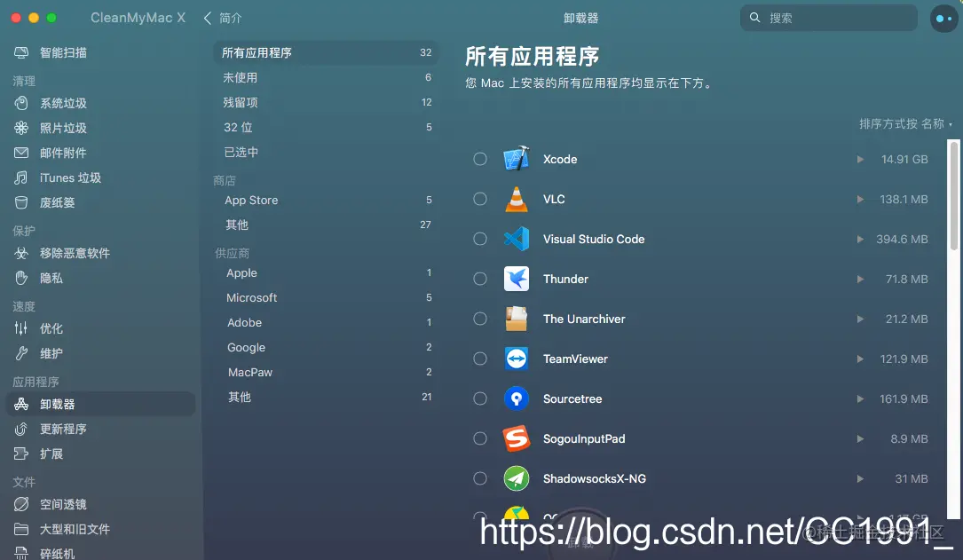Screen dimensions: 963x560
Task: Select the SogouInputPad checkbox
Action: (480, 438)
